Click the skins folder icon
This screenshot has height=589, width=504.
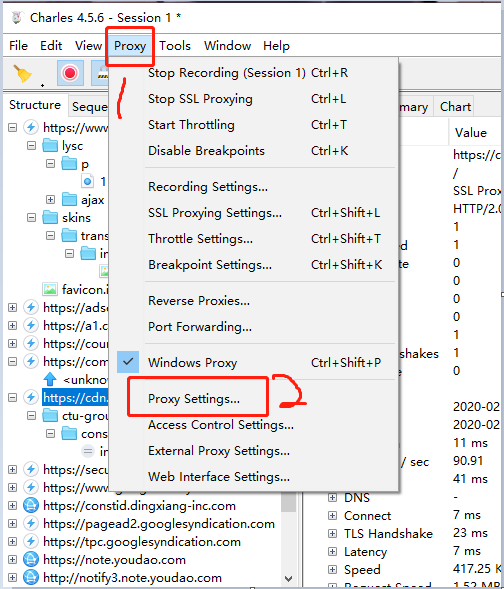tap(50, 217)
